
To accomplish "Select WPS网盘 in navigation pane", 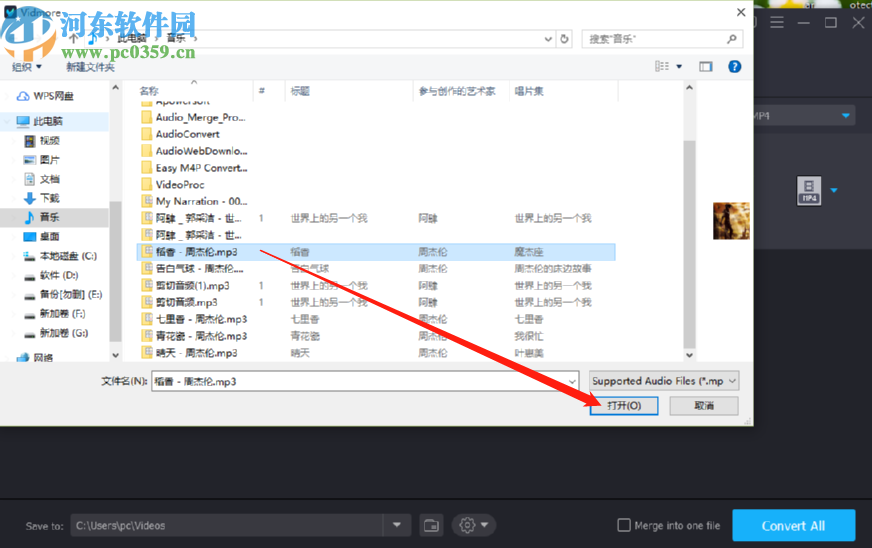I will click(53, 96).
